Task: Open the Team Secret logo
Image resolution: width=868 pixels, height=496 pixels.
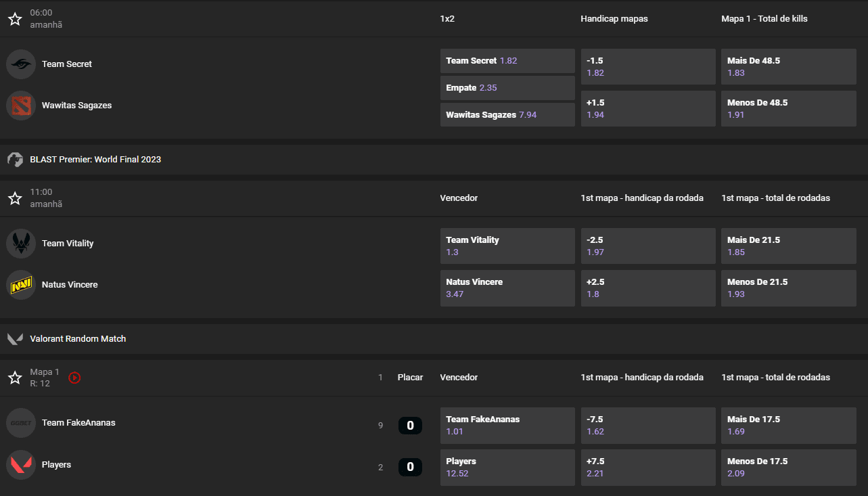Action: [21, 64]
